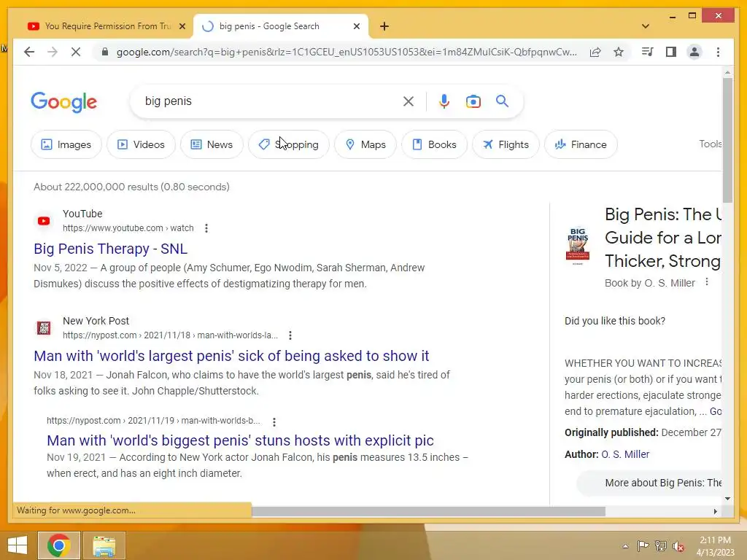Open the Big Penis Therapy - SNL result
This screenshot has width=747, height=560.
click(111, 249)
